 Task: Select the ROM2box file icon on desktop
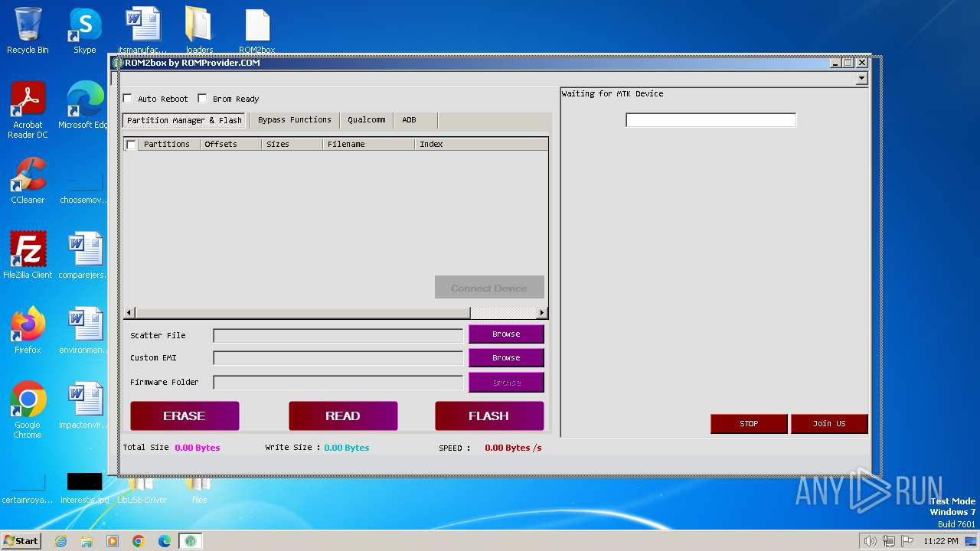point(257,31)
